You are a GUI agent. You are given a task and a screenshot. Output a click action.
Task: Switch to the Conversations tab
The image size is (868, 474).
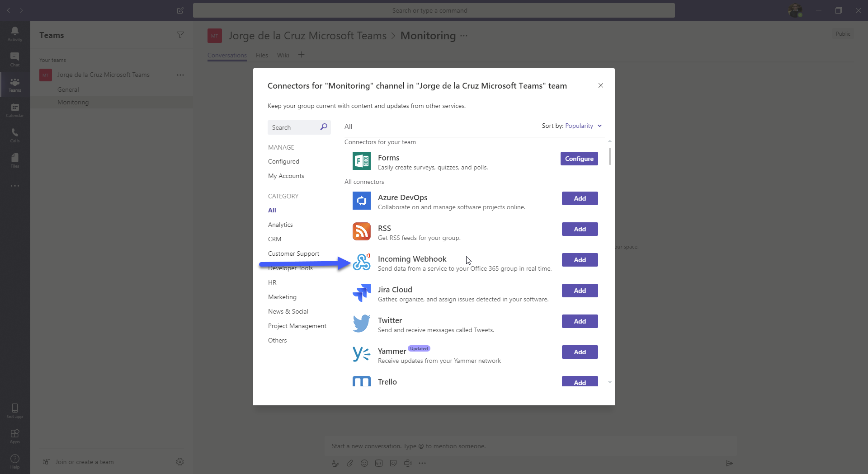[x=227, y=55]
